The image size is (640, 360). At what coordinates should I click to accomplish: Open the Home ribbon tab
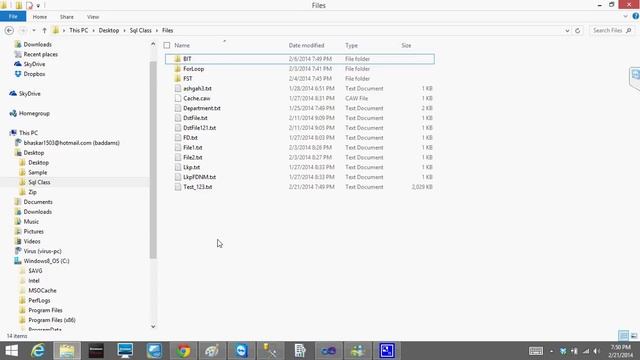(x=40, y=17)
